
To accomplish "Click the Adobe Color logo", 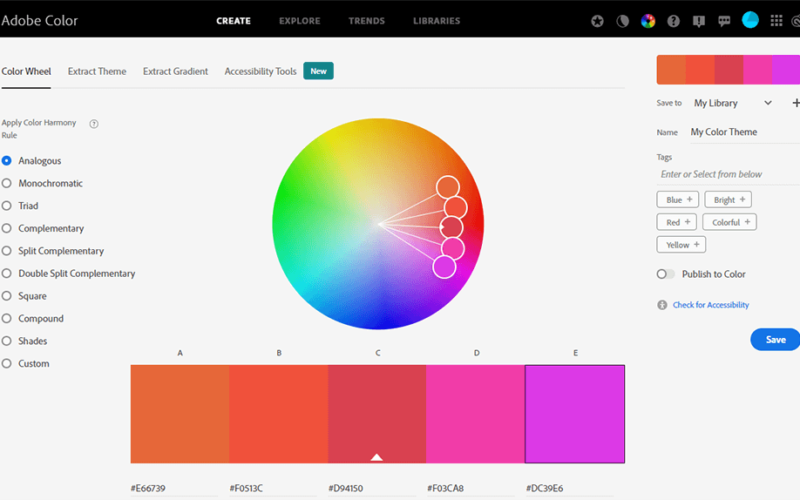I will click(x=39, y=20).
